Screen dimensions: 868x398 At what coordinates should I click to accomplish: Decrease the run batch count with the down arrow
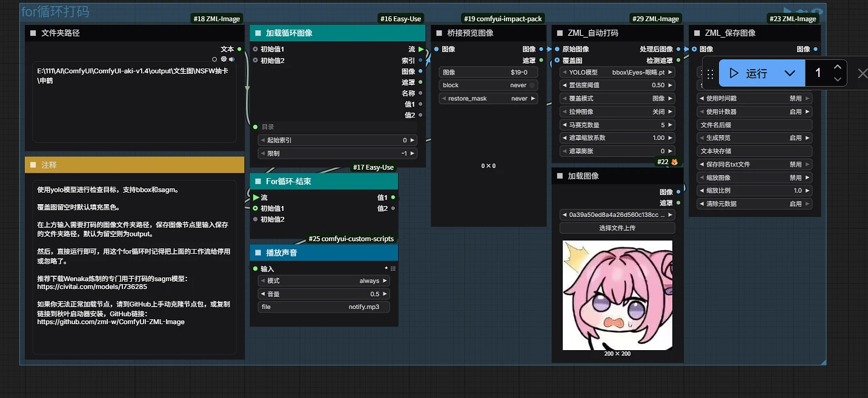coord(837,79)
